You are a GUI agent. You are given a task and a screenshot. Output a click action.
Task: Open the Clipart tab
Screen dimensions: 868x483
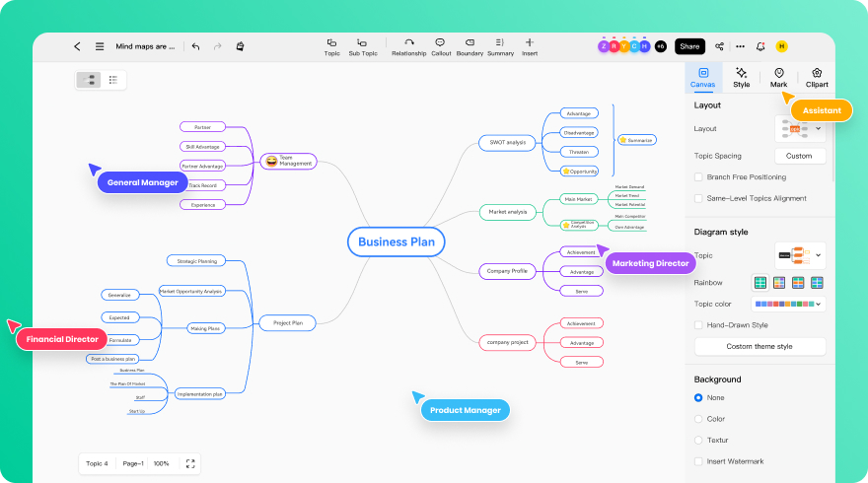click(817, 77)
